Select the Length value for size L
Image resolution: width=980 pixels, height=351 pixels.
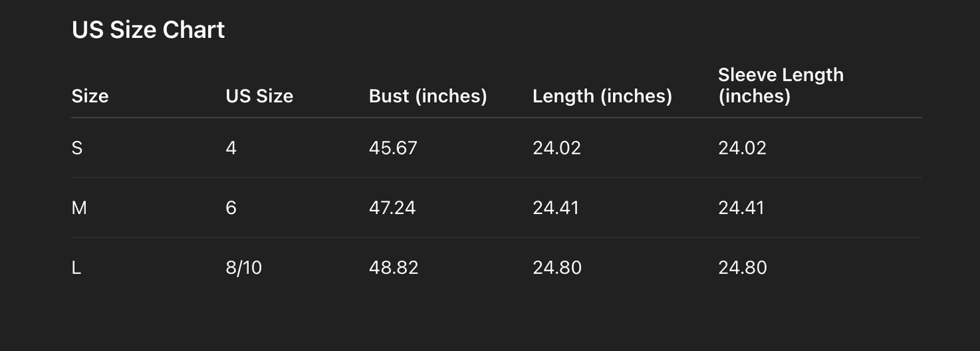(x=557, y=268)
